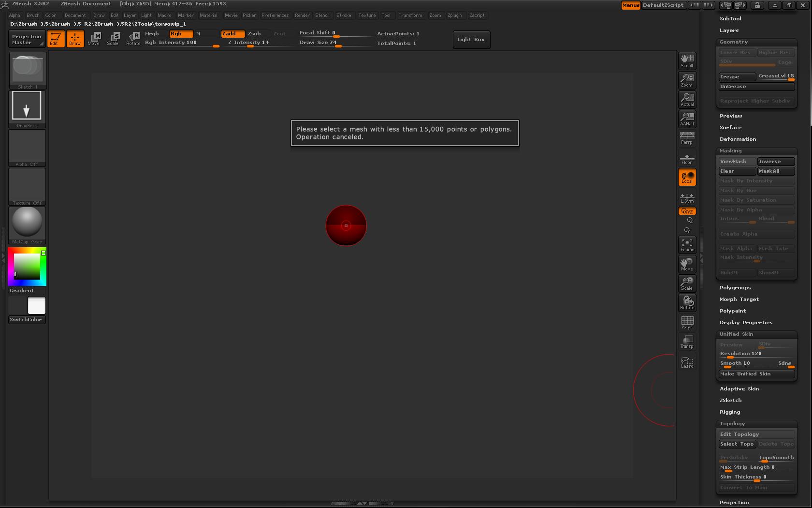Toggle Local transformations button

coord(687,177)
